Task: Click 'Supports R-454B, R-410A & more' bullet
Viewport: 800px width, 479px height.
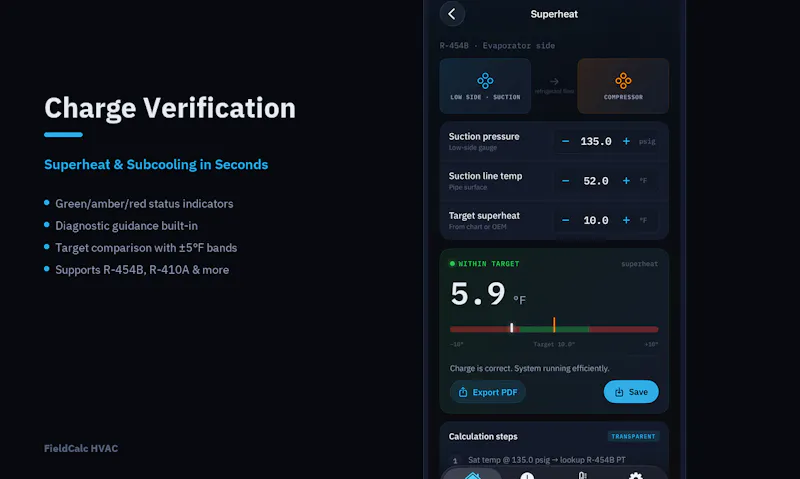Action: coord(142,270)
